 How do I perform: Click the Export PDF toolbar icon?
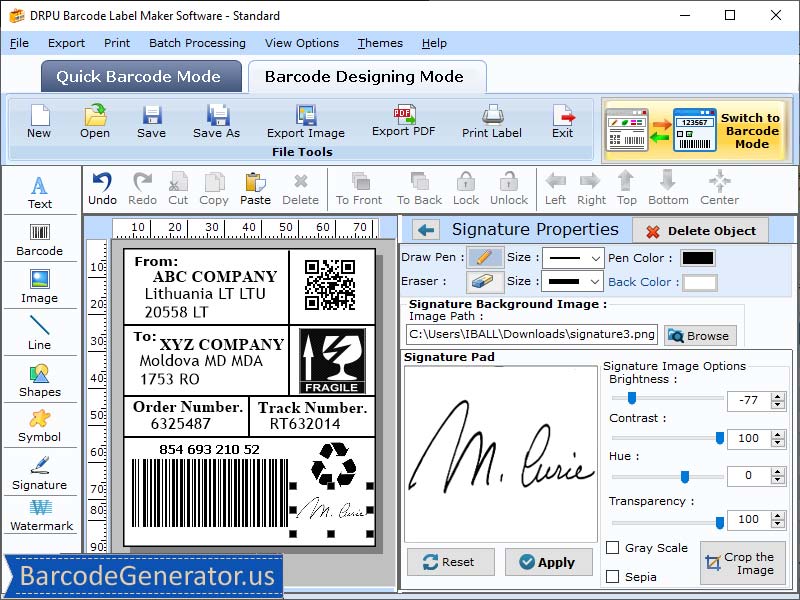pyautogui.click(x=403, y=122)
